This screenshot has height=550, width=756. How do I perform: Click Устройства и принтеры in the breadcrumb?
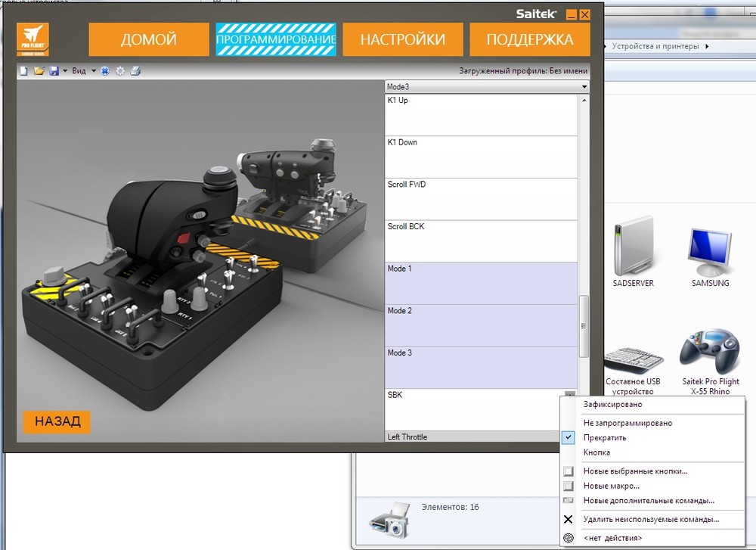point(655,46)
